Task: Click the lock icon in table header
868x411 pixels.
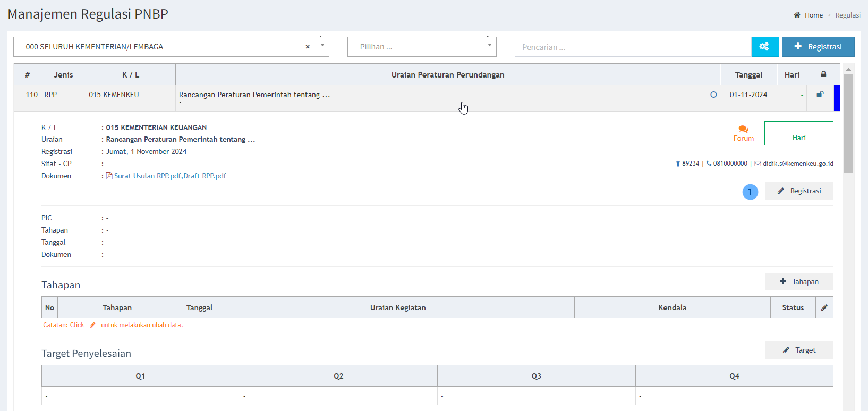Action: (x=823, y=74)
